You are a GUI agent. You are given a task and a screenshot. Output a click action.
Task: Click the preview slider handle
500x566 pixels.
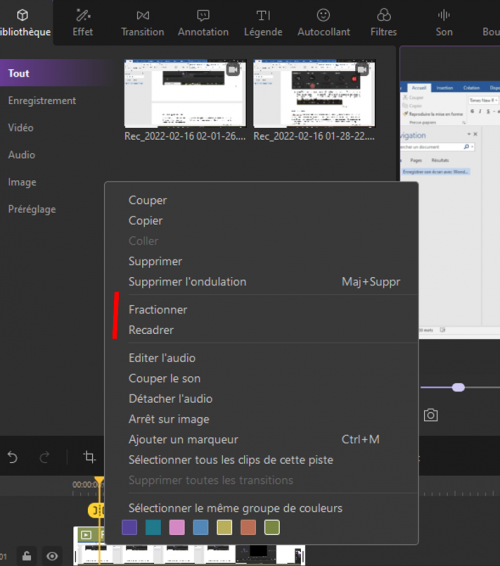click(458, 388)
